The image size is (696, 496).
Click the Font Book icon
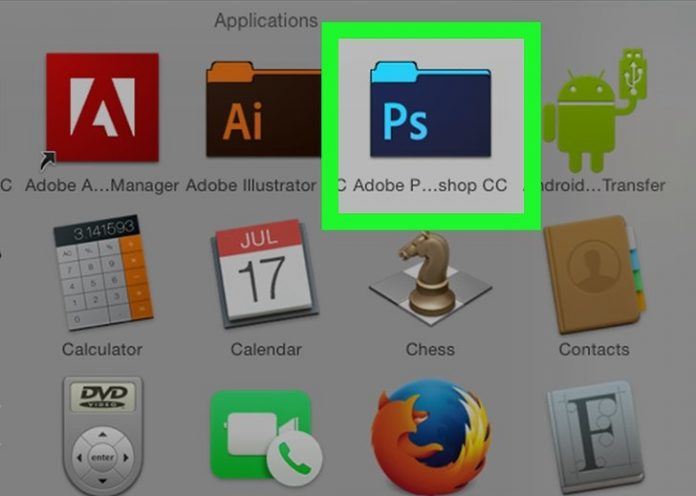pyautogui.click(x=593, y=440)
